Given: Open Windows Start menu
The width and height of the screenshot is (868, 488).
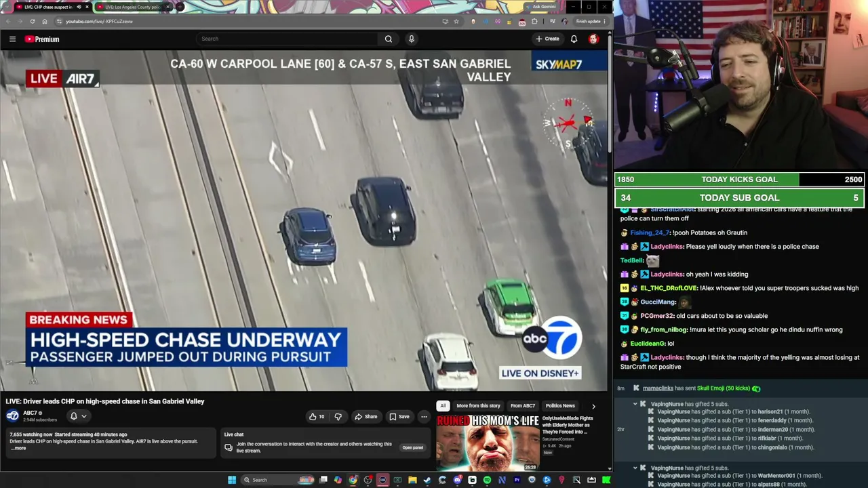Looking at the screenshot, I should 232,480.
